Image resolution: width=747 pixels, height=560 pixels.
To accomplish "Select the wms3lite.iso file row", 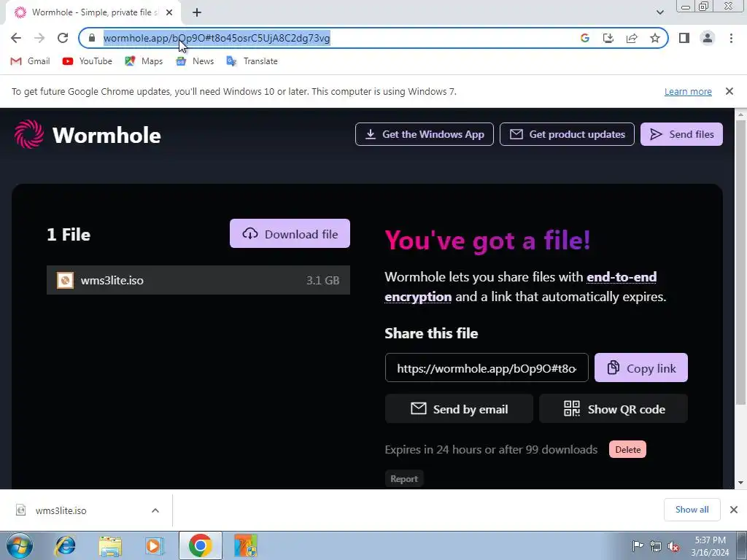I will 198,280.
